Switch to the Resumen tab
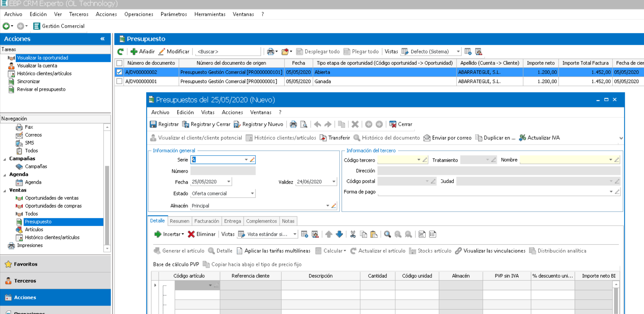Screen dimensions: 644x314 pos(179,221)
